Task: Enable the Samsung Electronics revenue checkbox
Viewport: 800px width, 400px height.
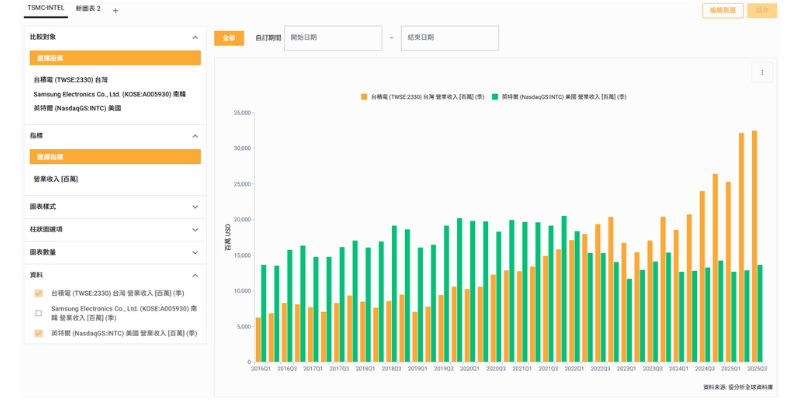Action: point(38,313)
